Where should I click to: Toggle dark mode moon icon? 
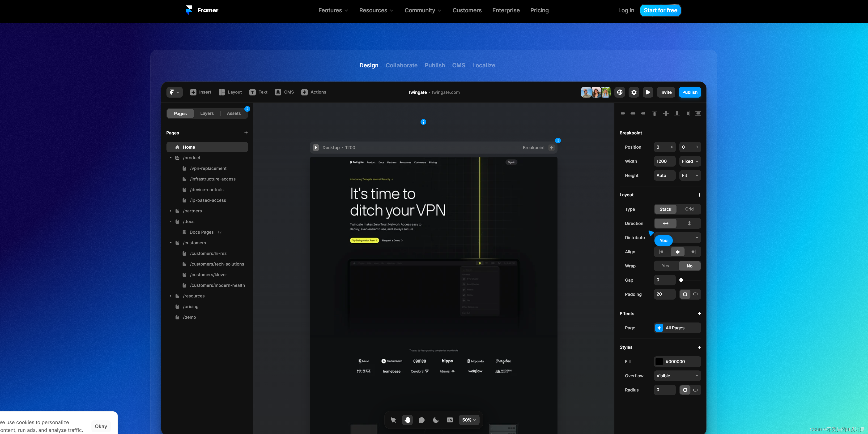[436, 420]
